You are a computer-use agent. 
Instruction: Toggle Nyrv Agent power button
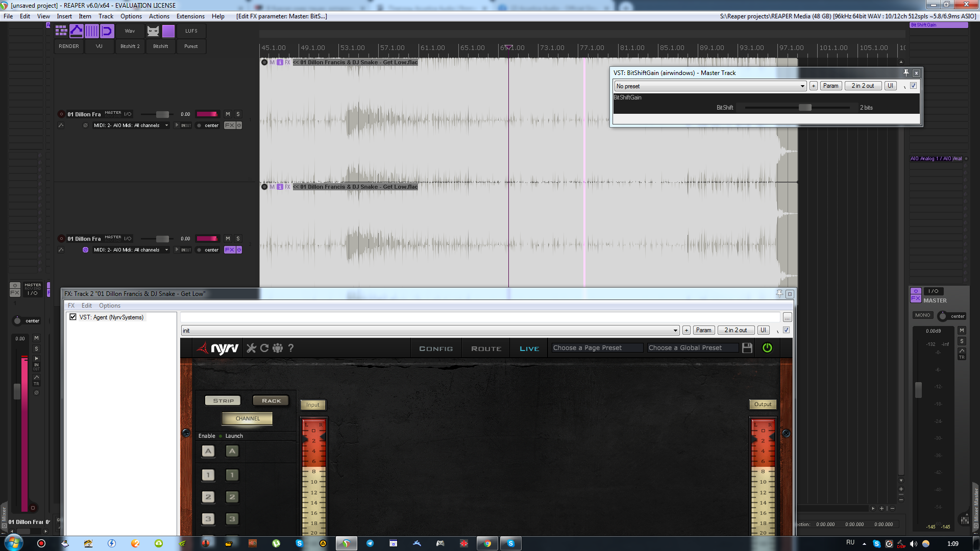click(x=767, y=348)
